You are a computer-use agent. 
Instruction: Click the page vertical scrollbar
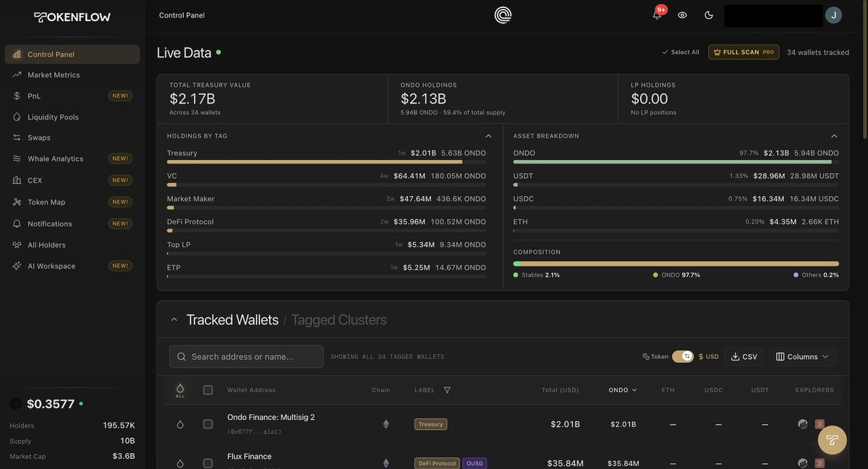point(863,69)
